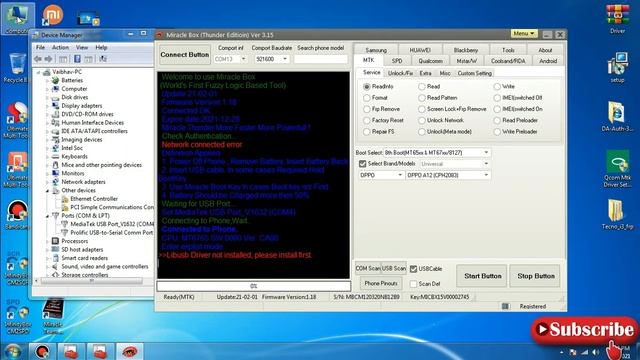Open Comport Baudrate dropdown 921600

click(x=271, y=59)
